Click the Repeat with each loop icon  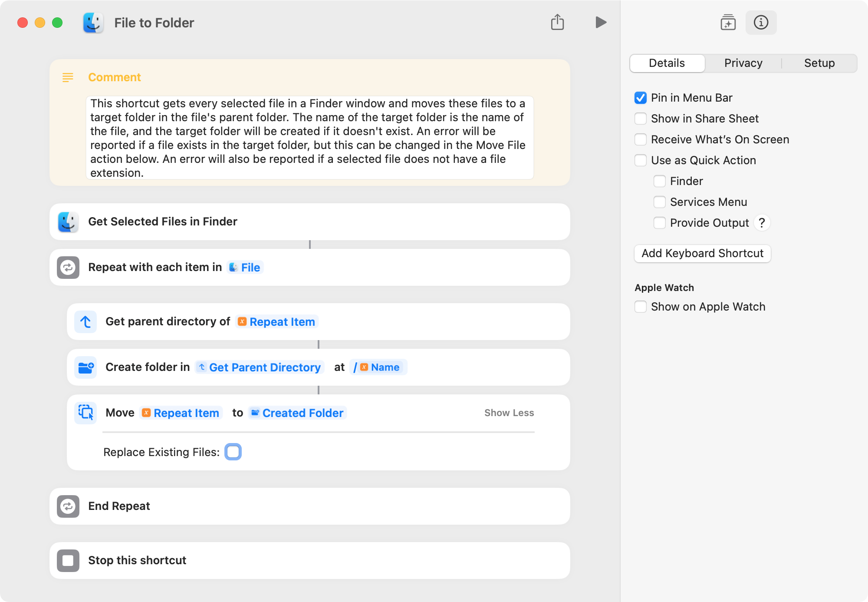(x=68, y=268)
